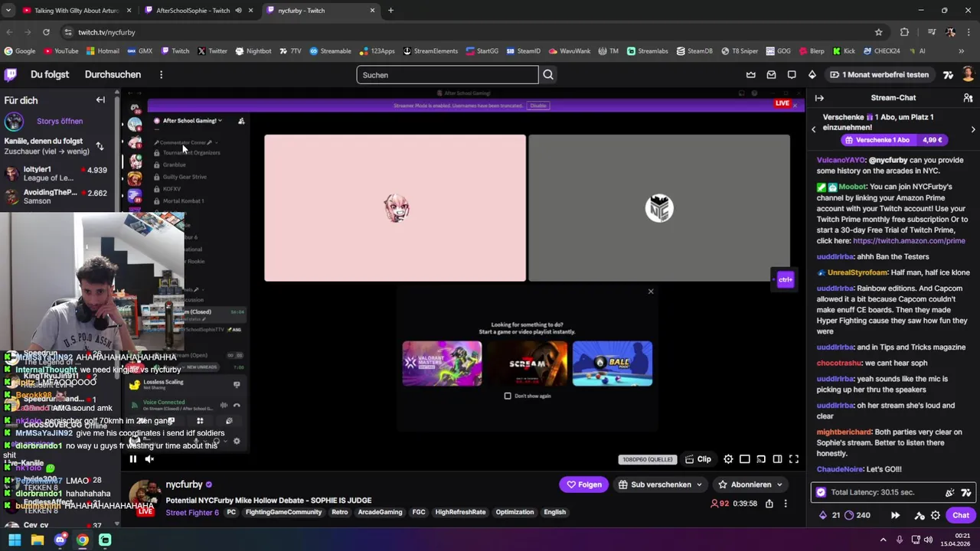Mute the AfterSchoolSophie tab audio icon
Image resolution: width=980 pixels, height=551 pixels.
pos(239,11)
